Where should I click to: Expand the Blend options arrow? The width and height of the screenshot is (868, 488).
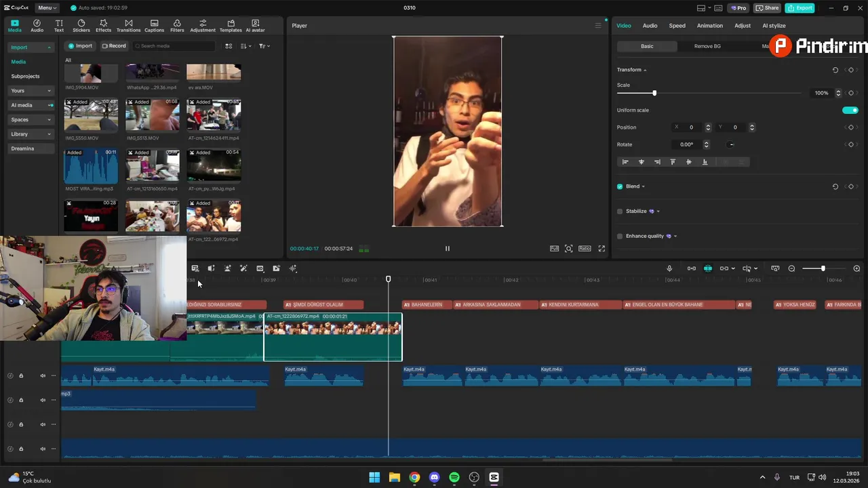tap(643, 186)
